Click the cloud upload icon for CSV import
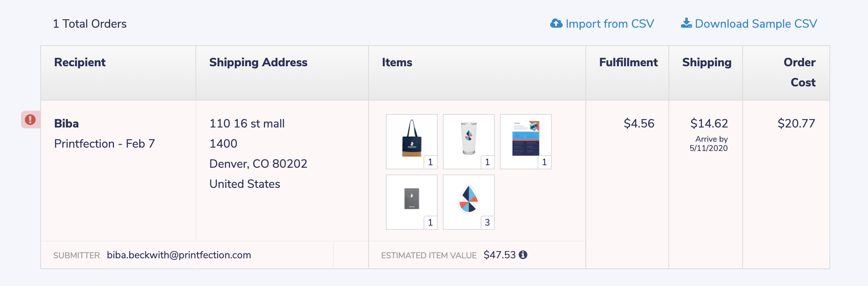868x286 pixels. (556, 23)
